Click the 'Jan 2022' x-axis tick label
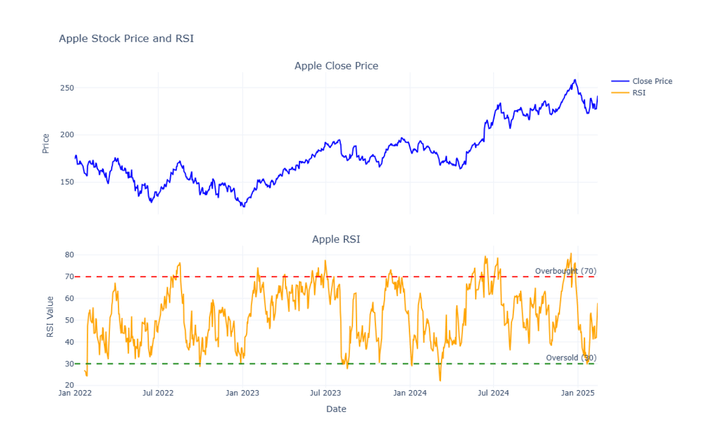720x429 pixels. (75, 393)
